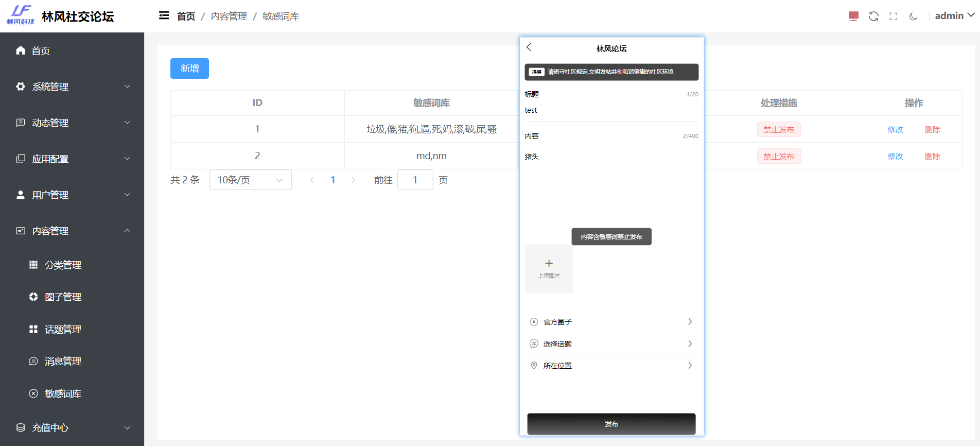This screenshot has width=980, height=446.
Task: Click 修改 for sensitive word row 1
Action: pos(895,129)
